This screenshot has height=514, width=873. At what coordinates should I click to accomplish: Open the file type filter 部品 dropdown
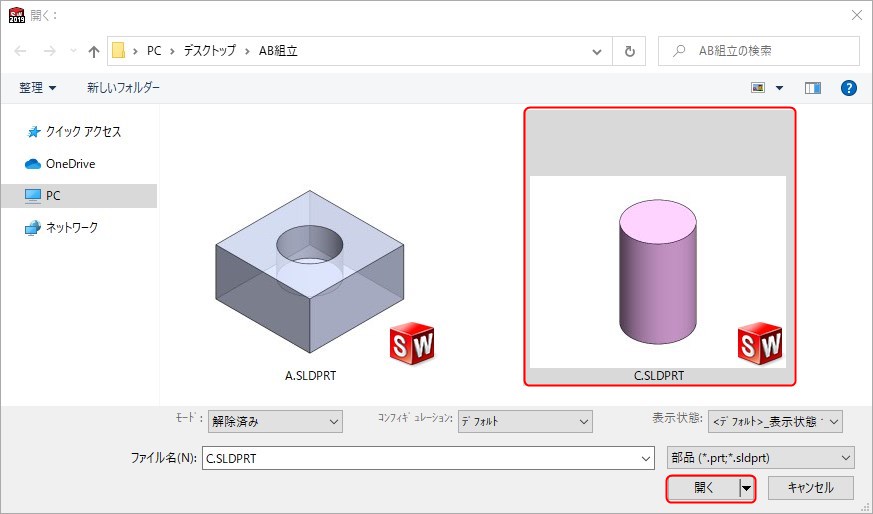tap(760, 458)
